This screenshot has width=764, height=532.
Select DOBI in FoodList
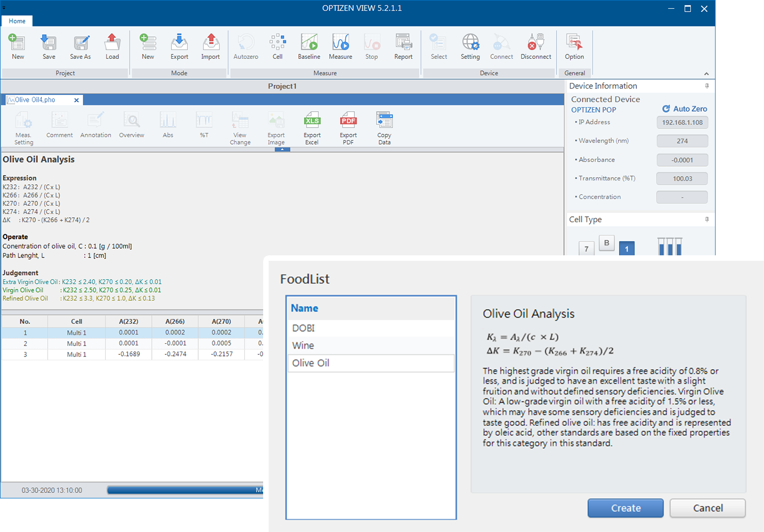tap(372, 328)
